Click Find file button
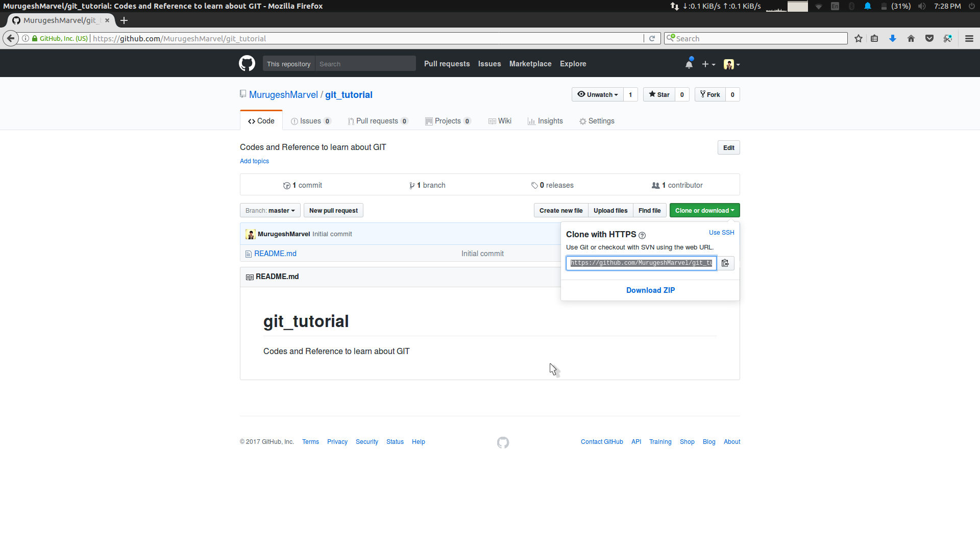 (649, 210)
